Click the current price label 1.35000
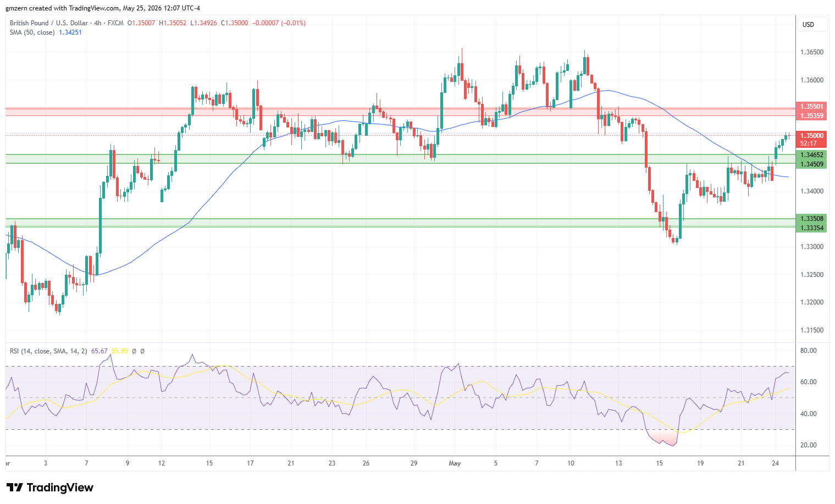The width and height of the screenshot is (835, 504). tap(812, 136)
